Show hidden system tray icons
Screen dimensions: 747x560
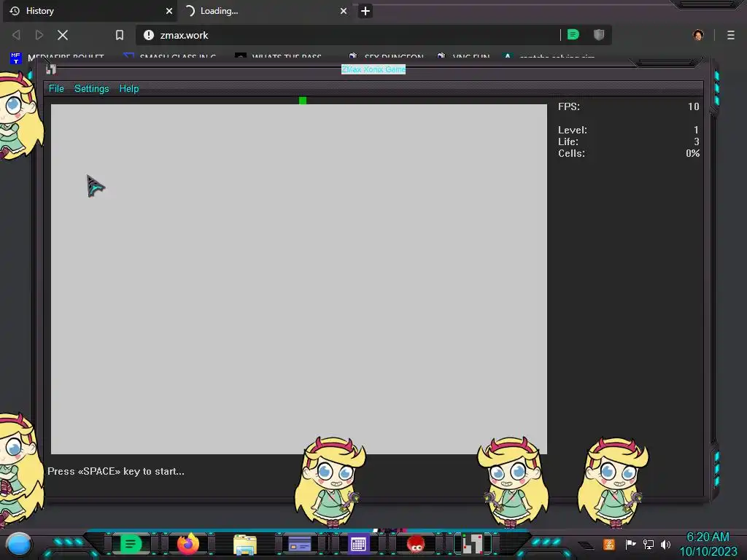(x=587, y=545)
